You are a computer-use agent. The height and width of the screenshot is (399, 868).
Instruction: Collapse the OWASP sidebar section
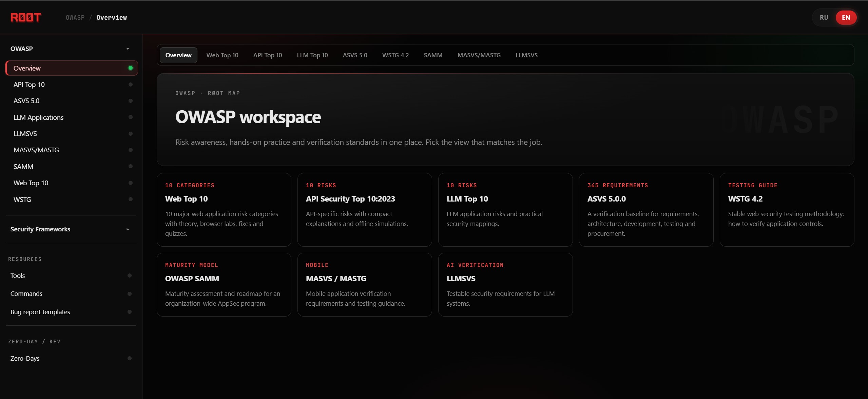(71, 49)
